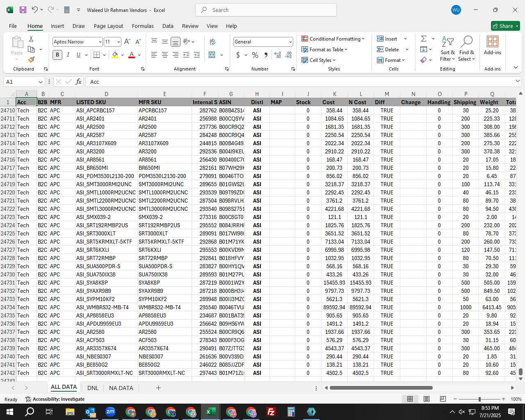
Task: Apply the red Font Color
Action: [132, 55]
